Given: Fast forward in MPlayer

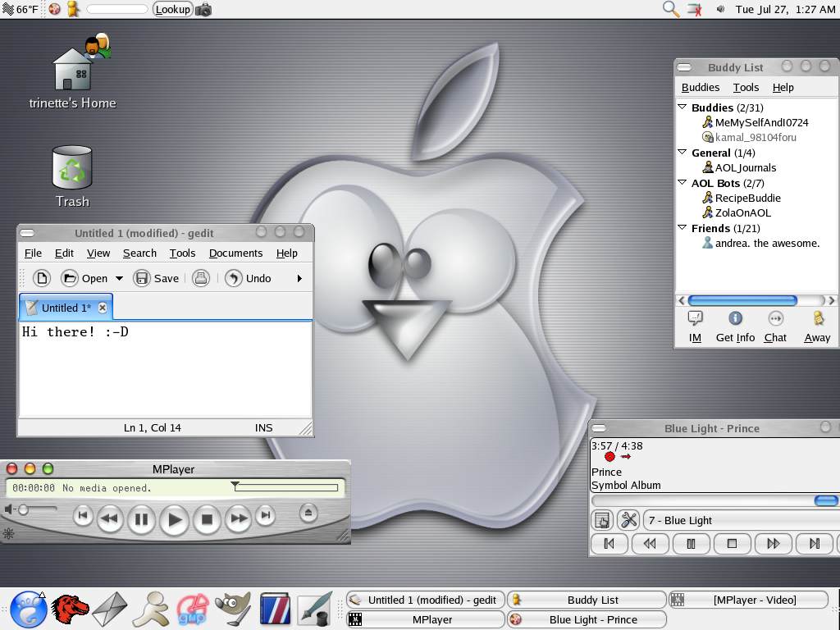Looking at the screenshot, I should (x=239, y=518).
